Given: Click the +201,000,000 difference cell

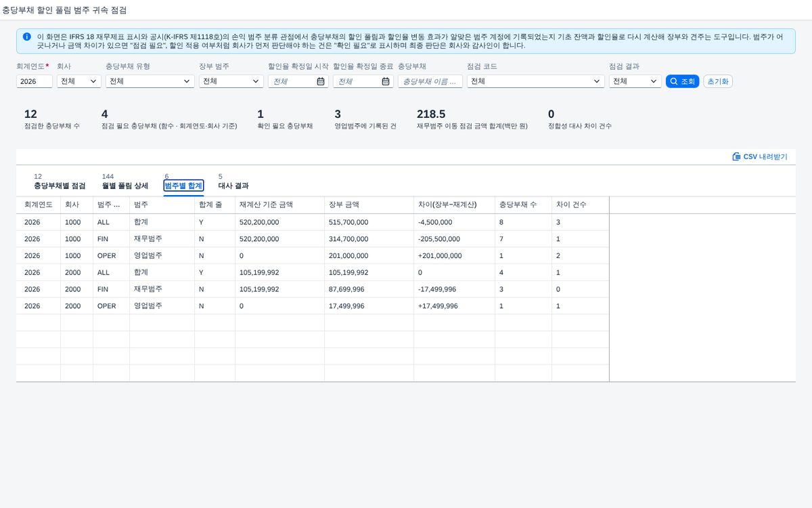Looking at the screenshot, I should pos(454,256).
